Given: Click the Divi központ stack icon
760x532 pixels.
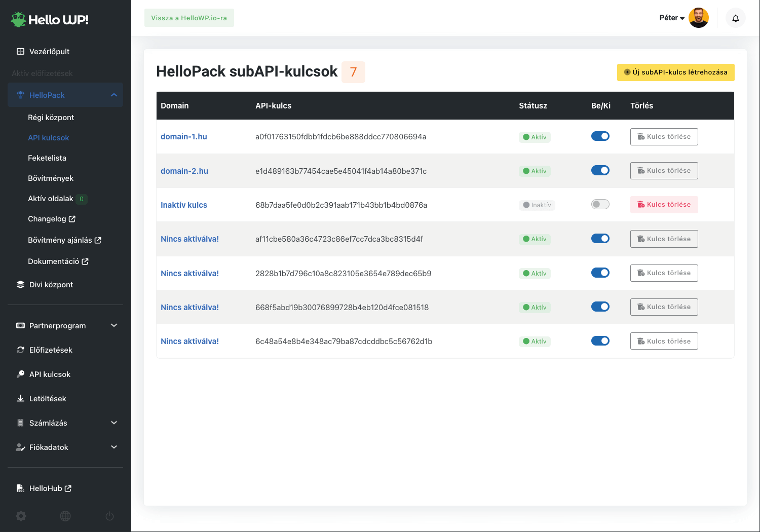Looking at the screenshot, I should coord(20,284).
